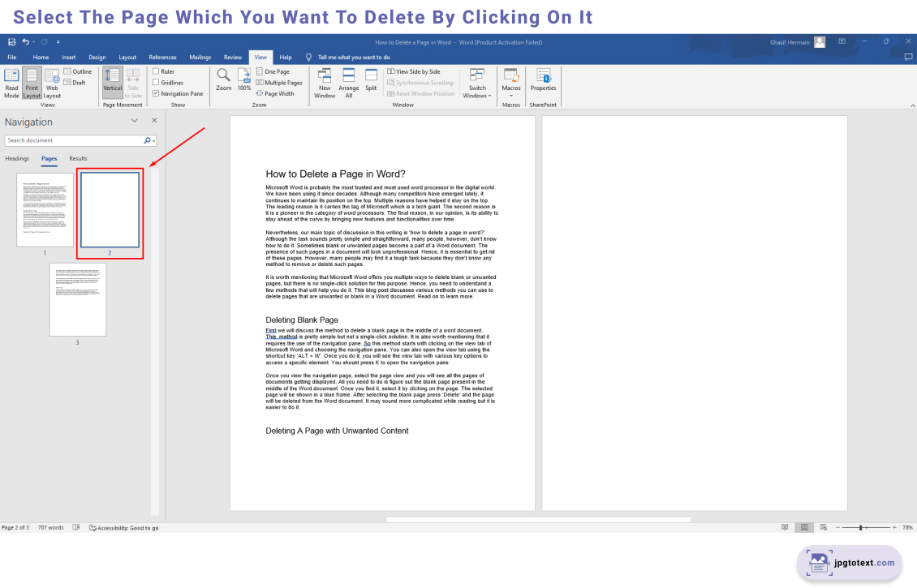This screenshot has height=588, width=917.
Task: Select Web Layout icon in status bar
Action: [824, 527]
